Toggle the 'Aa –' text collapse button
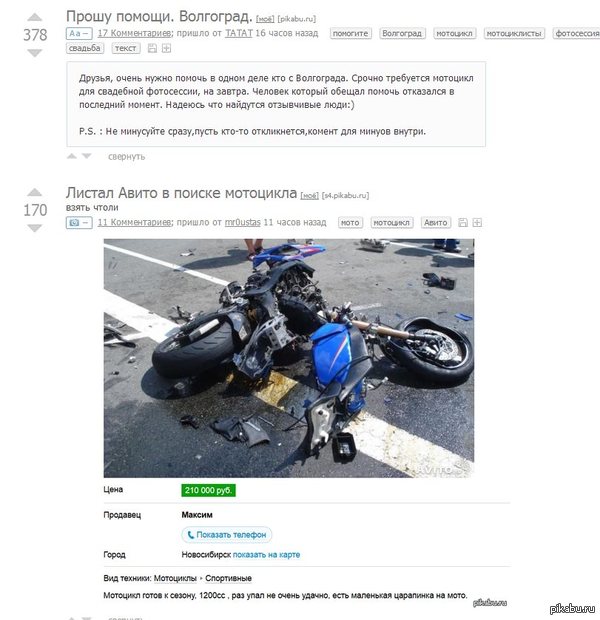This screenshot has height=620, width=600. 79,33
